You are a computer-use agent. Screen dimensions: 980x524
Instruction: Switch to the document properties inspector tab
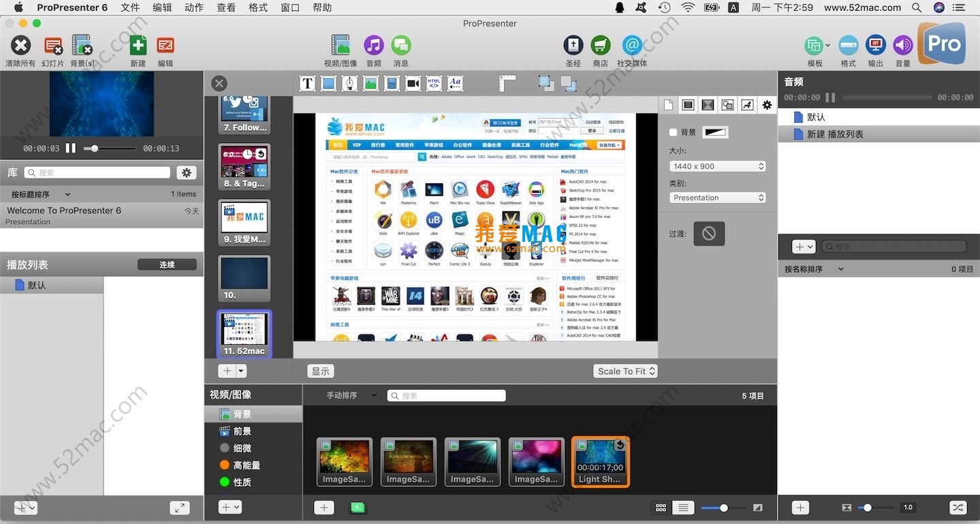[x=668, y=105]
